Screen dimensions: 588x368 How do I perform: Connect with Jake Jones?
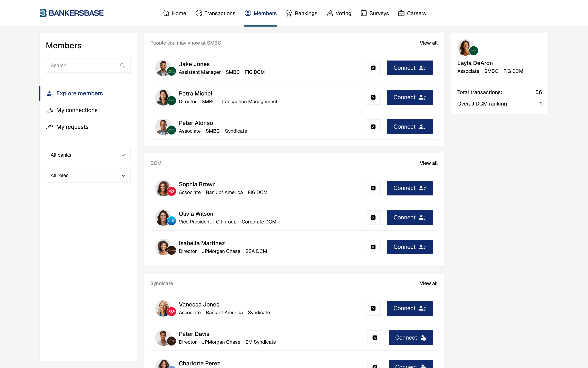(x=410, y=68)
